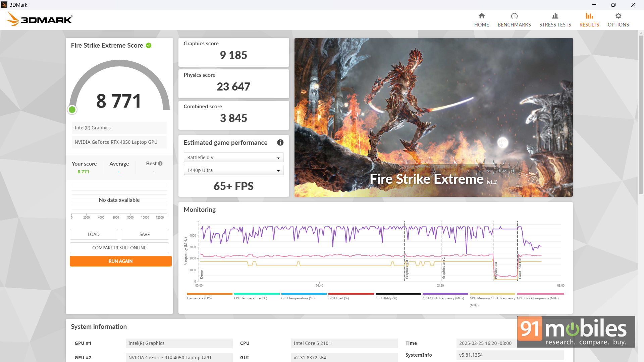Click the Demo marker in monitoring chart
The height and width of the screenshot is (362, 644).
pos(202,275)
